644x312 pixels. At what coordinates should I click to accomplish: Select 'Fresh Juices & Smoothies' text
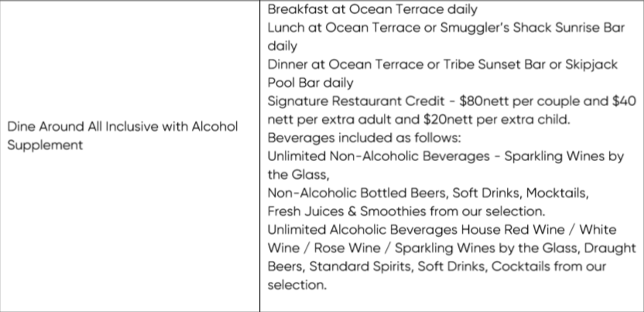(x=347, y=211)
